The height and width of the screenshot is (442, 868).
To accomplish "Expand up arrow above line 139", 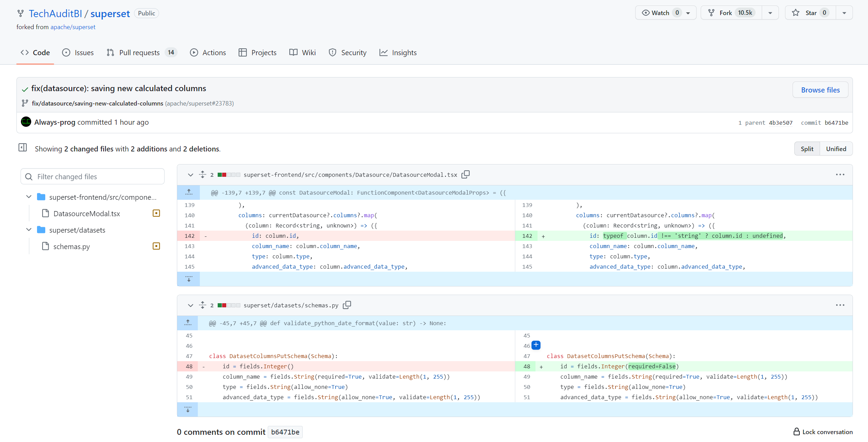I will point(189,192).
